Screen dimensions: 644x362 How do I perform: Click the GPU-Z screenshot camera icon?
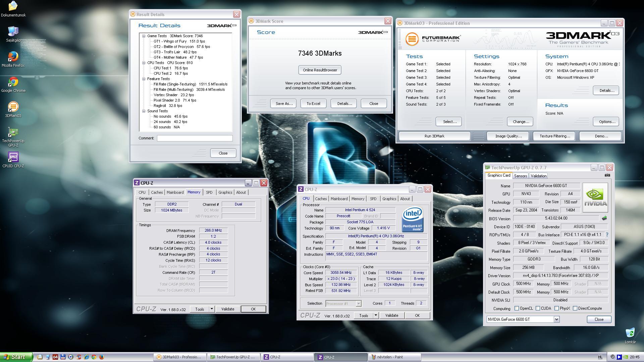click(x=607, y=175)
